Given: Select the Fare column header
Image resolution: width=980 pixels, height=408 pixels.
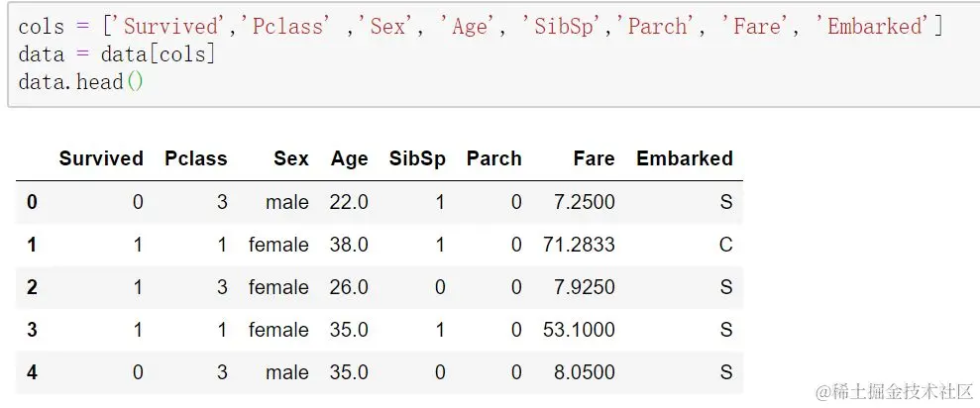Looking at the screenshot, I should point(594,158).
